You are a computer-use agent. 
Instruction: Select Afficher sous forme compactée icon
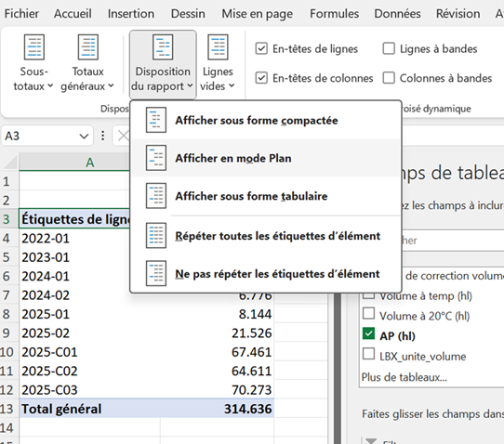point(156,120)
